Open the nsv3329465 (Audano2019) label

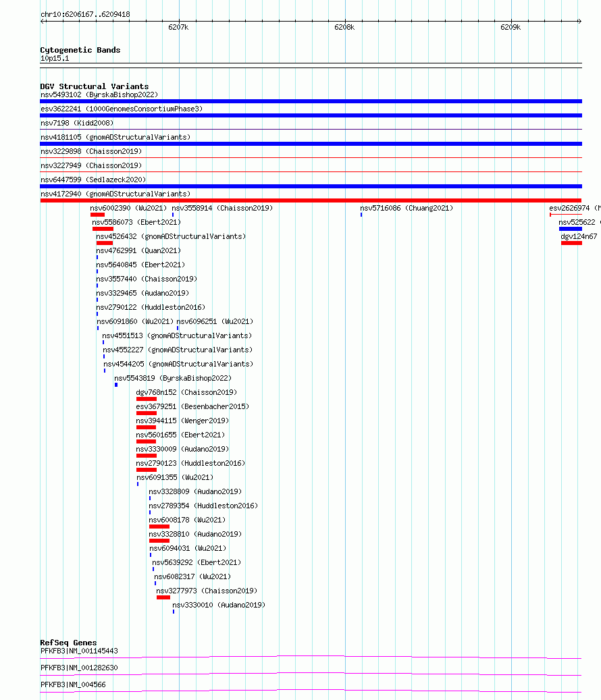[142, 294]
